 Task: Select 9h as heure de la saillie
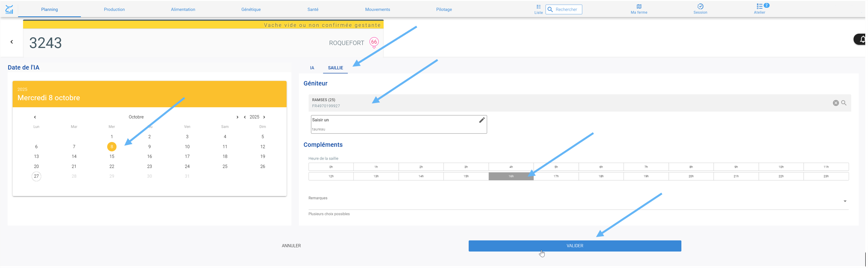tap(736, 167)
